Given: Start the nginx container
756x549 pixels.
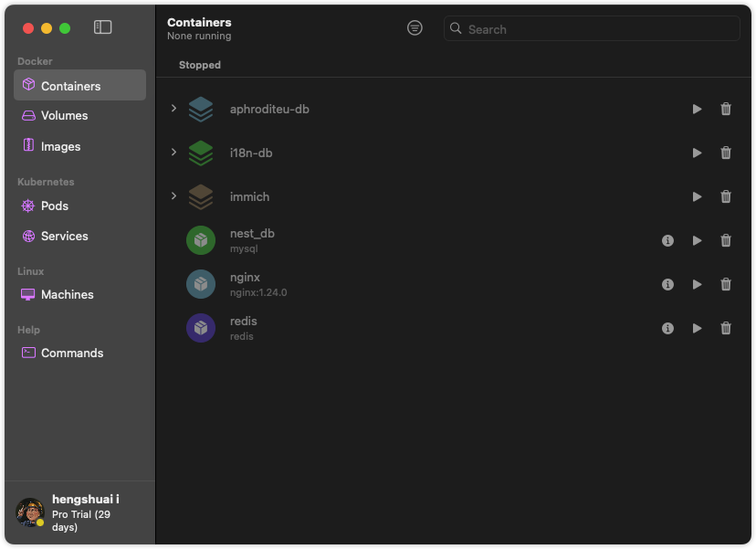Looking at the screenshot, I should point(697,285).
